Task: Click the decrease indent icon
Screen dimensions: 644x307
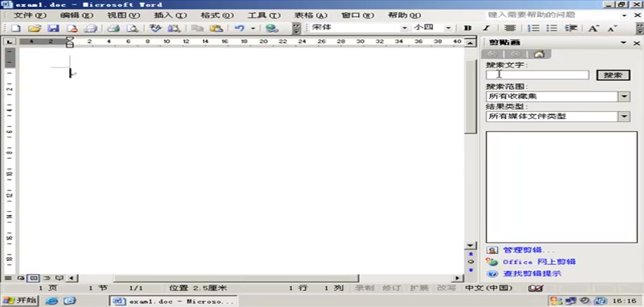Action: click(x=571, y=28)
